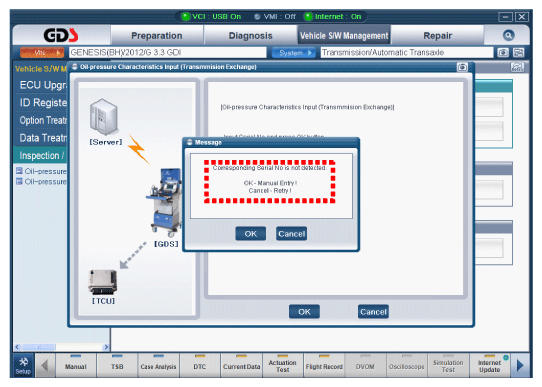Click the orange VIN button
This screenshot has width=542, height=387.
pyautogui.click(x=42, y=53)
